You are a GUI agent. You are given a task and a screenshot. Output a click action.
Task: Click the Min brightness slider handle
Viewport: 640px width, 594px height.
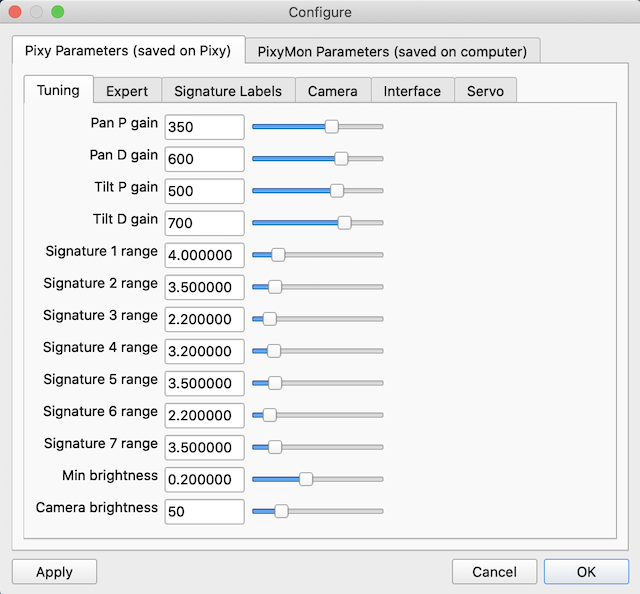(306, 478)
